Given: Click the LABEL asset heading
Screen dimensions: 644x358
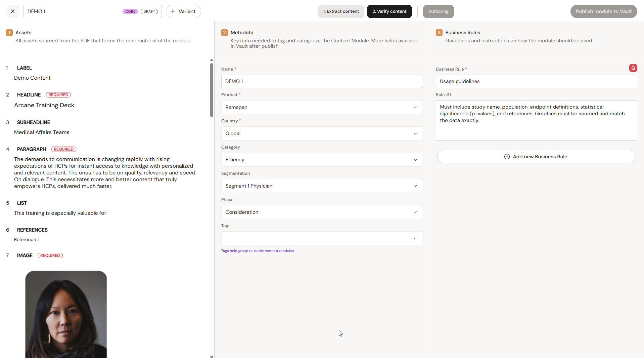Looking at the screenshot, I should [25, 68].
